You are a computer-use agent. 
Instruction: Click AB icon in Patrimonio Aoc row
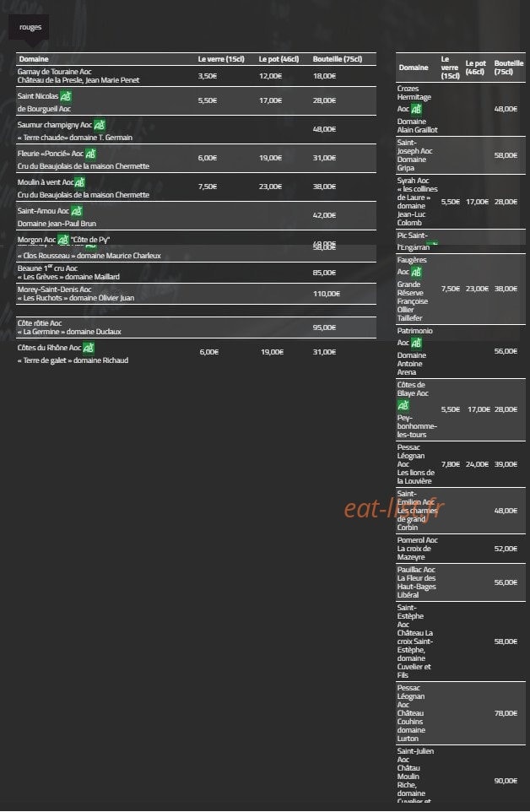pyautogui.click(x=416, y=344)
